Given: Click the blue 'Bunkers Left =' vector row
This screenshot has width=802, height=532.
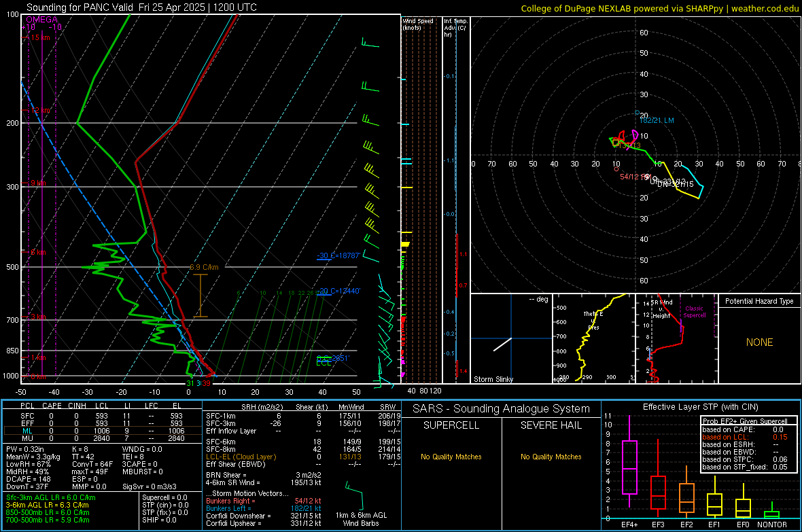Looking at the screenshot, I should tap(264, 508).
